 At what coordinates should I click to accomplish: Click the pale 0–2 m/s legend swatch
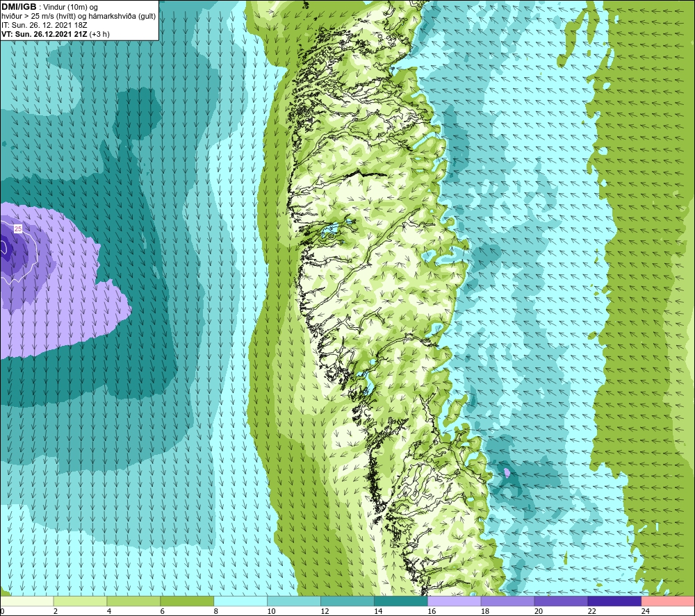[x=27, y=601]
